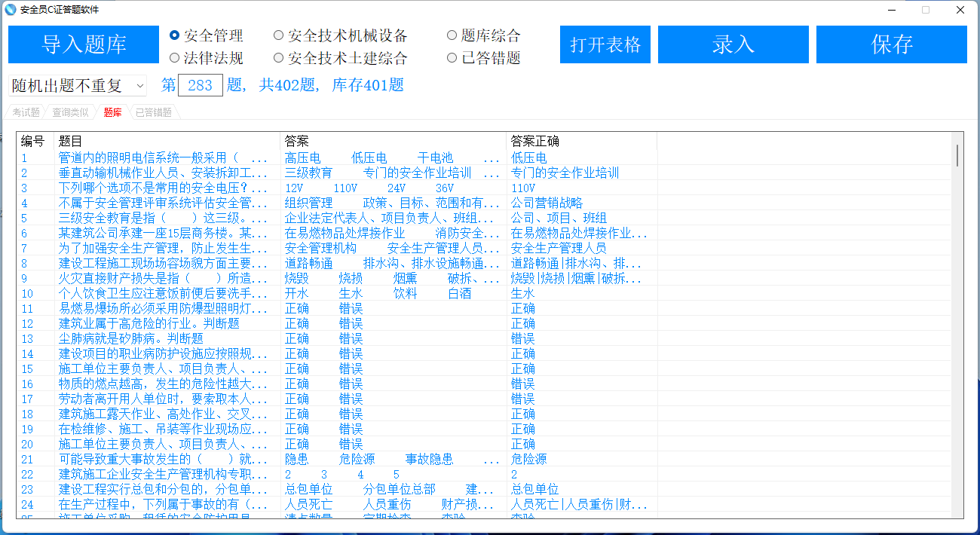切换到「考试题」选项卡
980x535 pixels.
tap(26, 112)
